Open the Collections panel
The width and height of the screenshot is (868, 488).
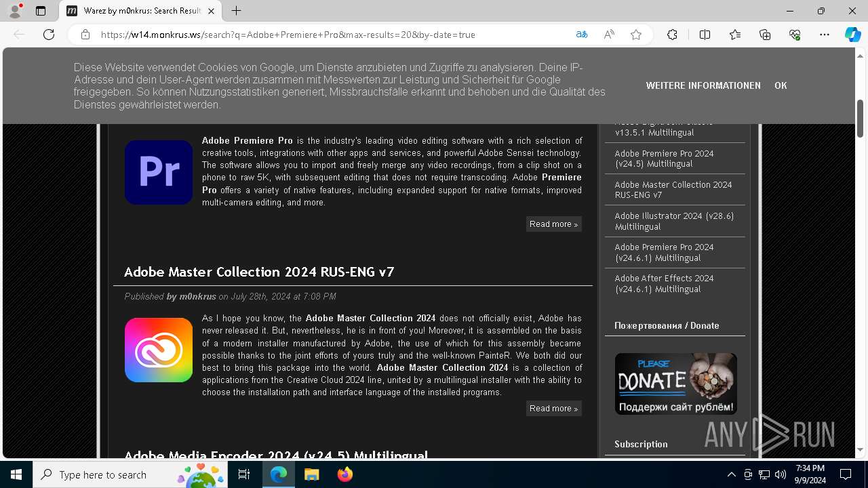[765, 35]
